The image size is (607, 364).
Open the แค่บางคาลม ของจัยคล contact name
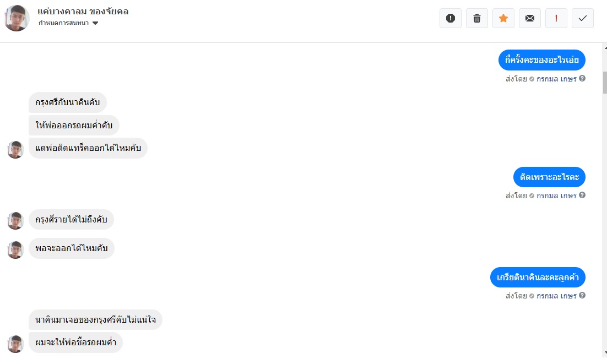[83, 11]
